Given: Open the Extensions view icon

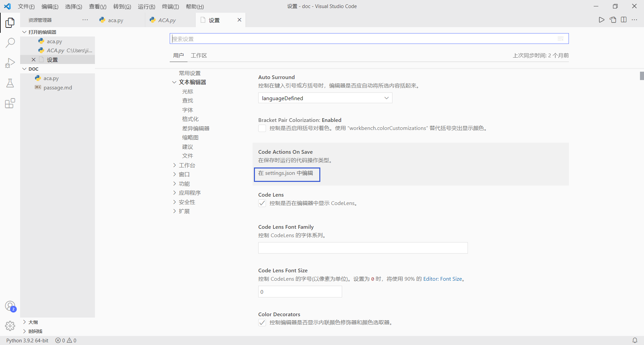Looking at the screenshot, I should click(x=10, y=103).
